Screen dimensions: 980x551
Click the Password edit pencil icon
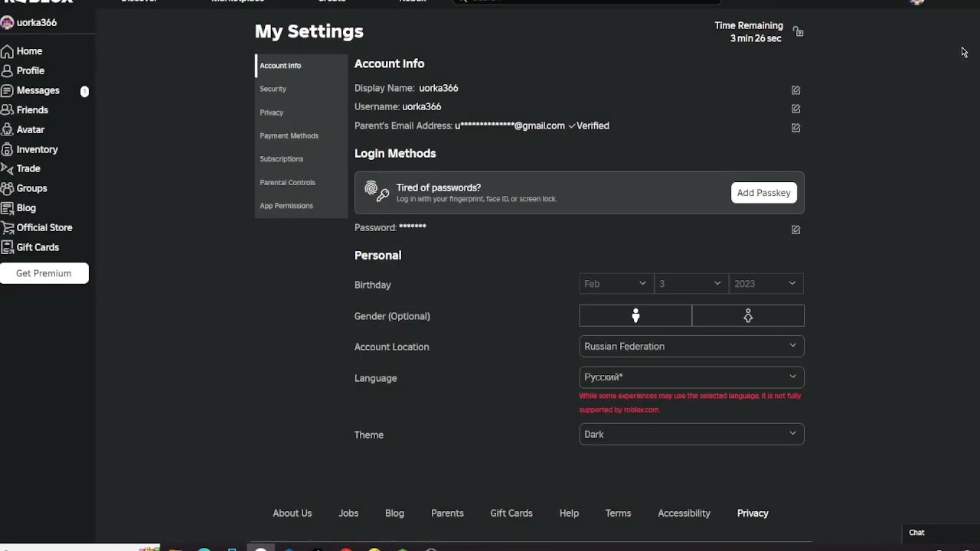click(x=796, y=230)
